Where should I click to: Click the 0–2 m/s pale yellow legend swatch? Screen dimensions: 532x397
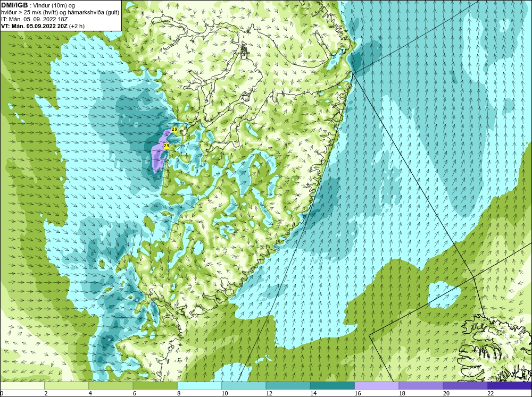22,385
